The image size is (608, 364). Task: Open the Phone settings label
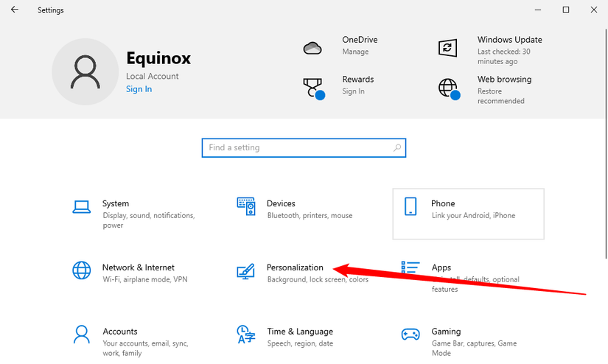coord(443,203)
